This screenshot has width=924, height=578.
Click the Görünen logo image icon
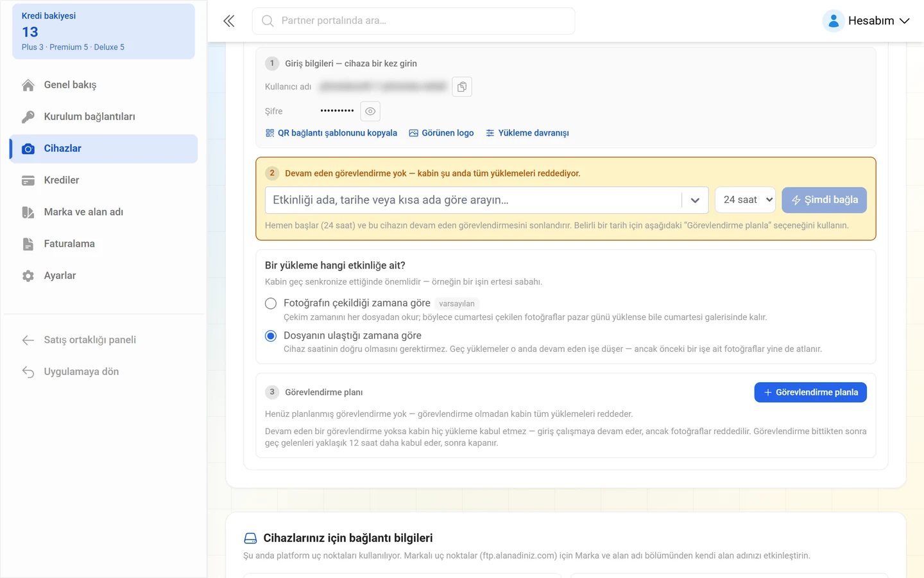pyautogui.click(x=414, y=133)
